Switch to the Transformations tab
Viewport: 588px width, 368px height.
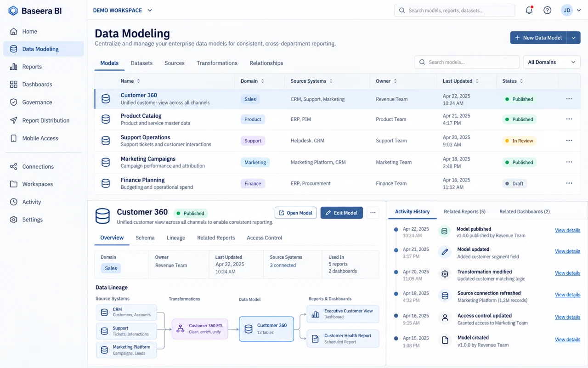point(217,63)
